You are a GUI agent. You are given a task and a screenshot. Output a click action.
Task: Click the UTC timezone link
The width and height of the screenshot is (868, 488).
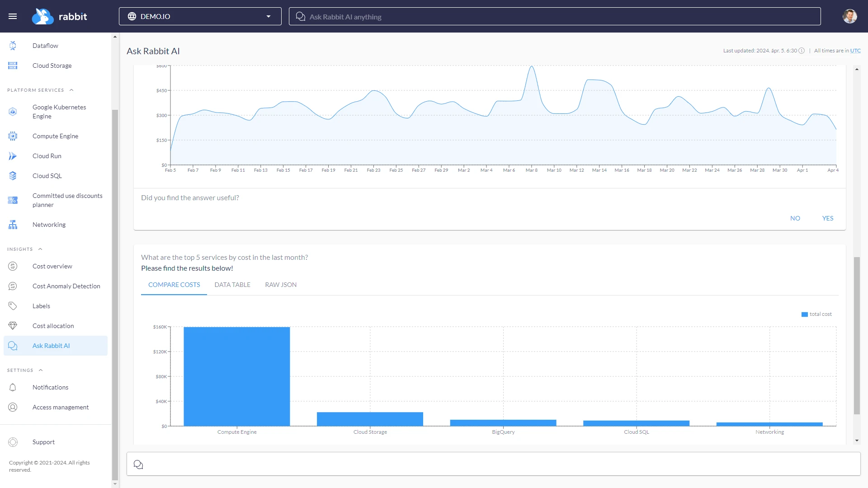pyautogui.click(x=855, y=51)
